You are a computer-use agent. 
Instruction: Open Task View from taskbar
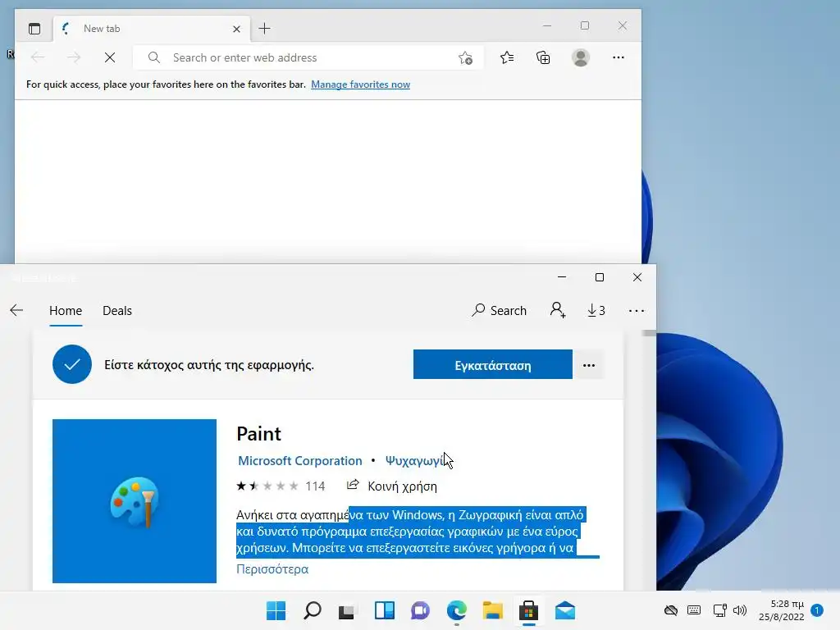[347, 610]
